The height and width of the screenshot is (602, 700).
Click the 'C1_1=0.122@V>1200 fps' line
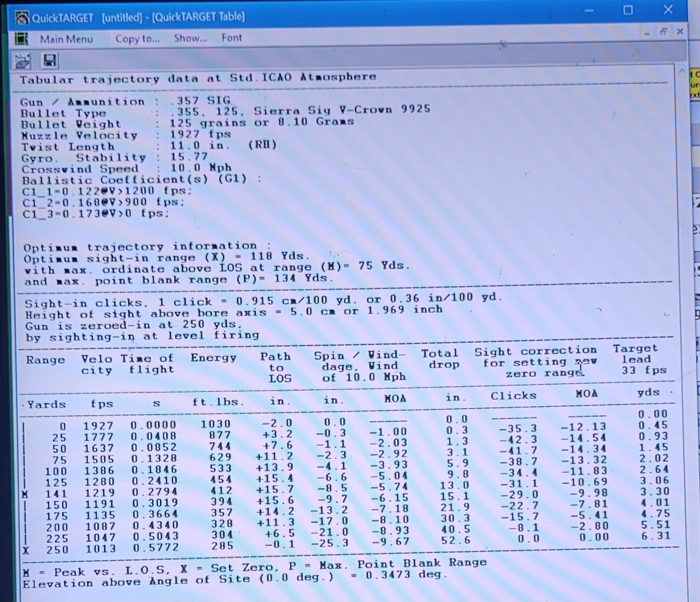pyautogui.click(x=107, y=191)
